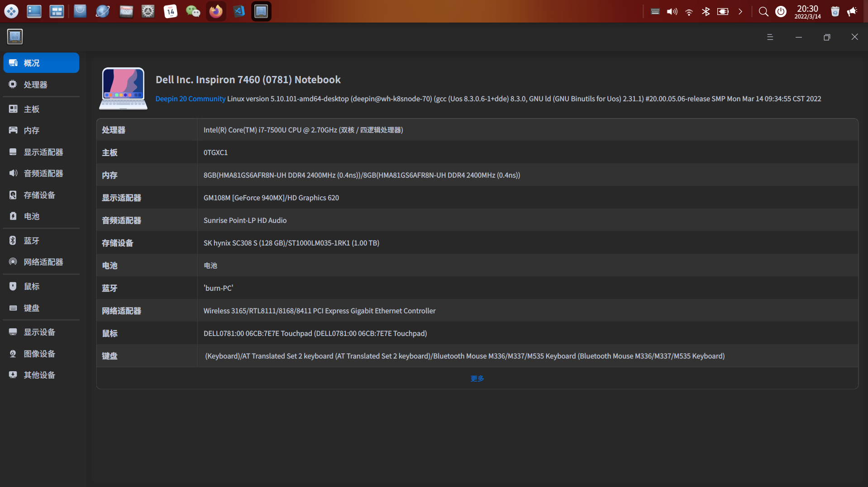Click the 8GB HMA81GS6AFR8N-UH memory value

pos(362,175)
